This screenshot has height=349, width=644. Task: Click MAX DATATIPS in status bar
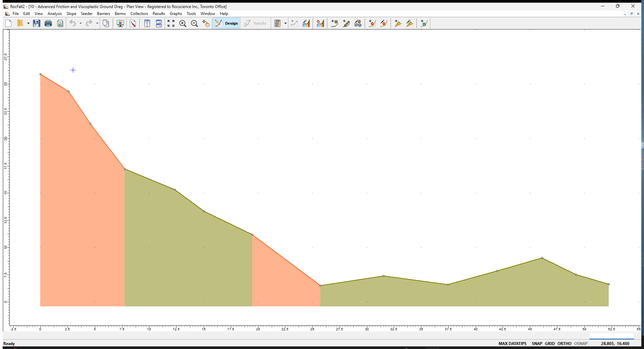coord(512,343)
